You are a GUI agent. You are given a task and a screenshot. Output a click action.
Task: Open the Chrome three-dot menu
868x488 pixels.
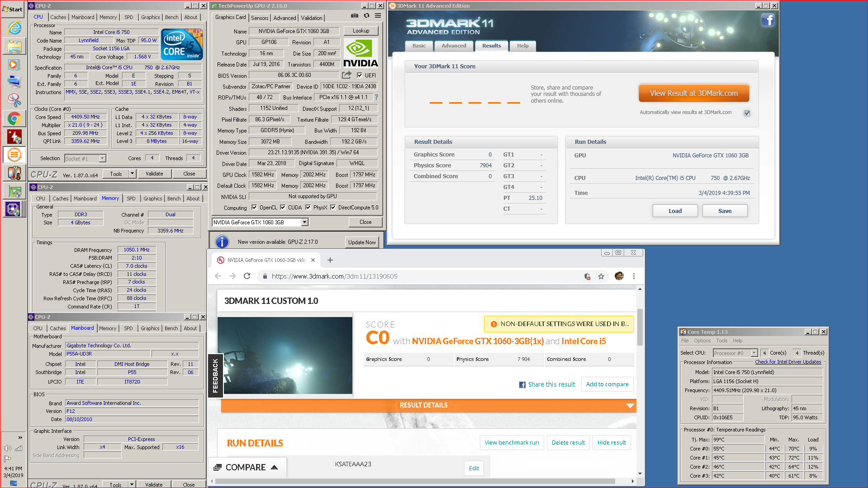[634, 276]
